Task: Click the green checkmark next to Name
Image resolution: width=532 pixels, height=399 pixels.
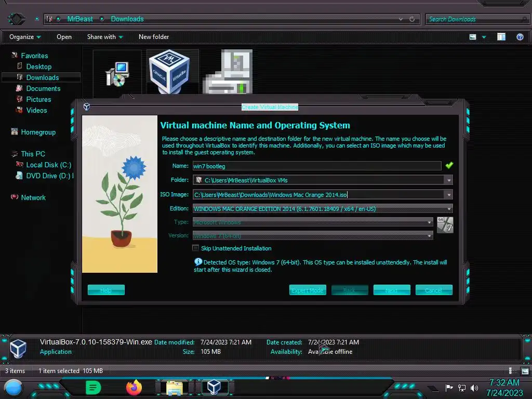Action: tap(449, 165)
